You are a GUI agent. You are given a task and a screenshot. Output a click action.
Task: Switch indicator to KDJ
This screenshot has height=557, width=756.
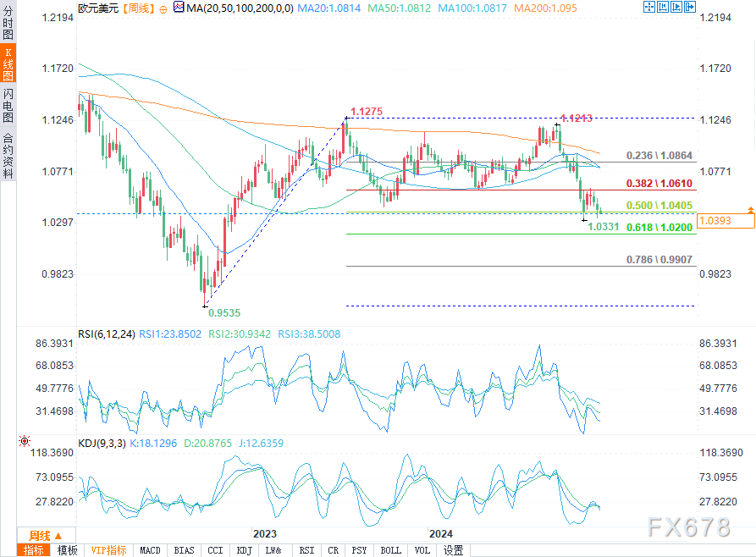245,550
